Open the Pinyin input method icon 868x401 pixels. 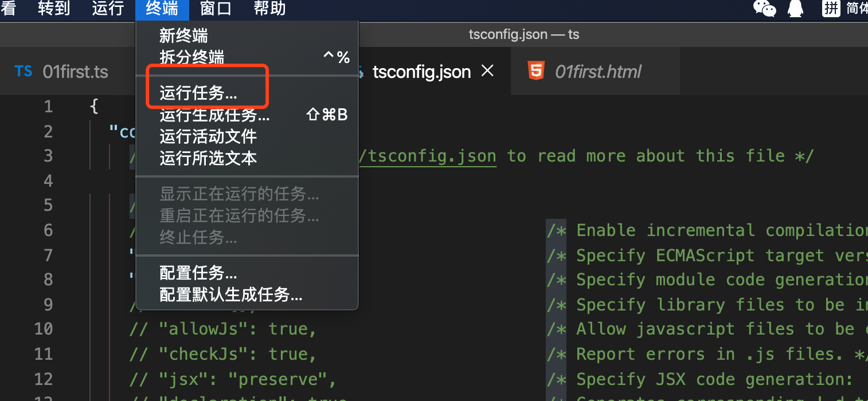[831, 8]
